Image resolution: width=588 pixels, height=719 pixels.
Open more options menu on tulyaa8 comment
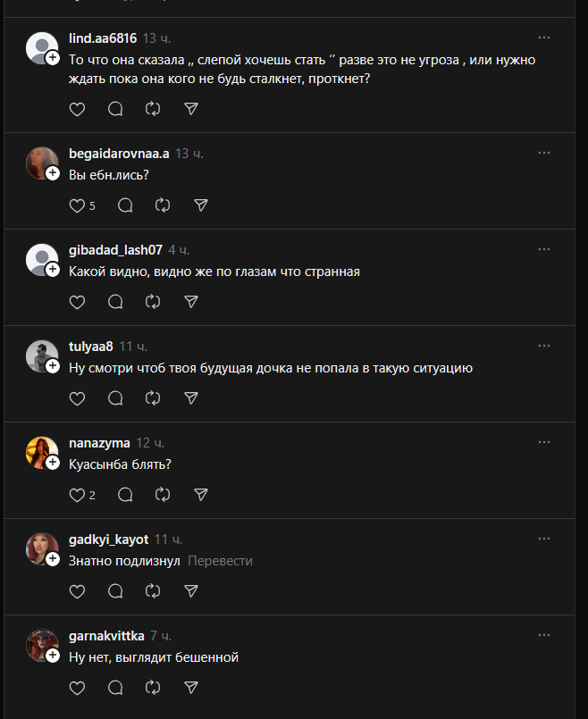click(544, 346)
